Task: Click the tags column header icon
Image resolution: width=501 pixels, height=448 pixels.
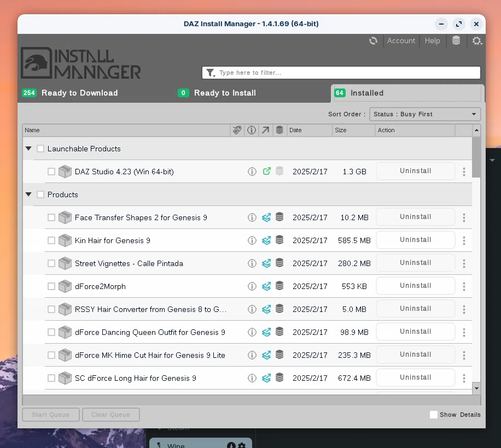Action: coord(237,130)
